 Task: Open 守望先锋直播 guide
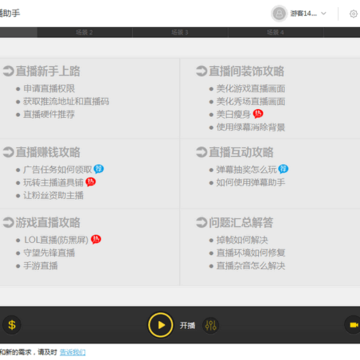click(49, 253)
